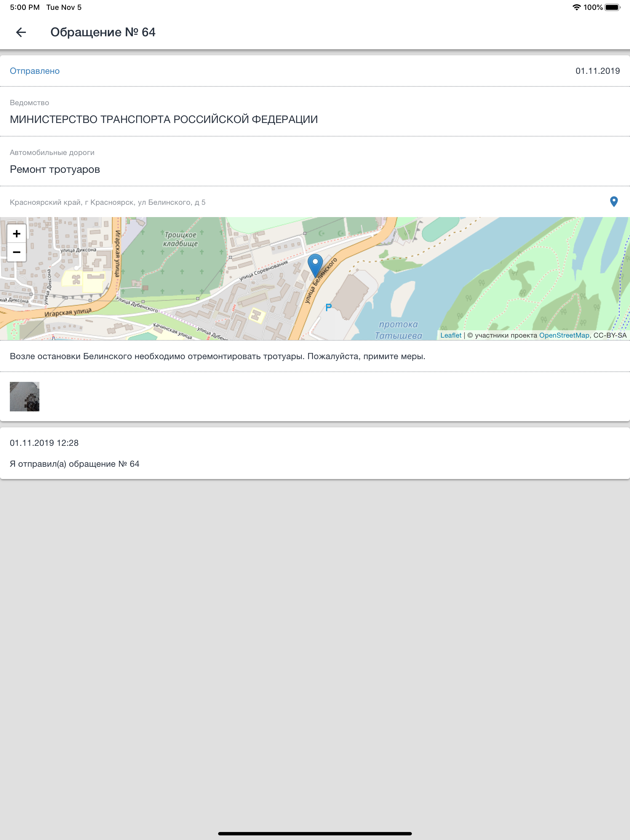This screenshot has width=630, height=840.
Task: Tap the Автомобильные дороги label
Action: [x=52, y=153]
